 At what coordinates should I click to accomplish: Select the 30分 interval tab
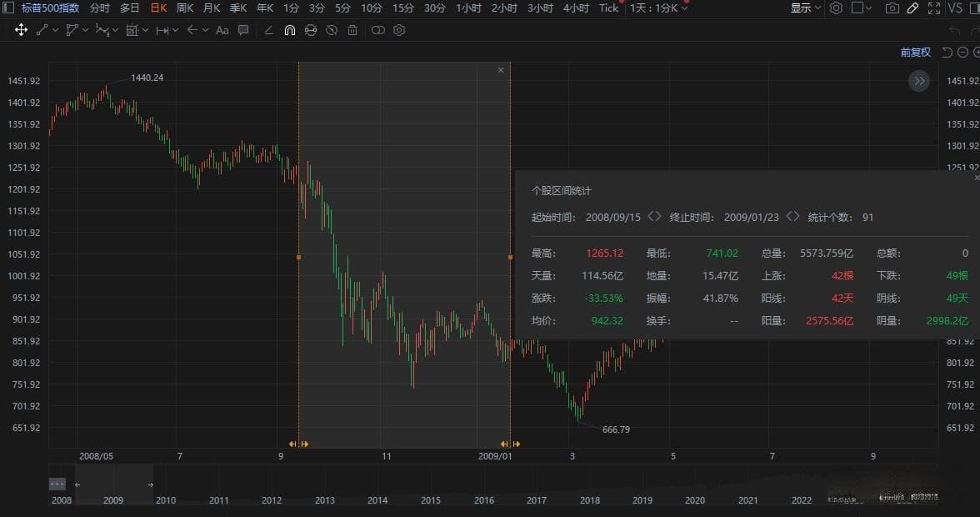click(434, 8)
